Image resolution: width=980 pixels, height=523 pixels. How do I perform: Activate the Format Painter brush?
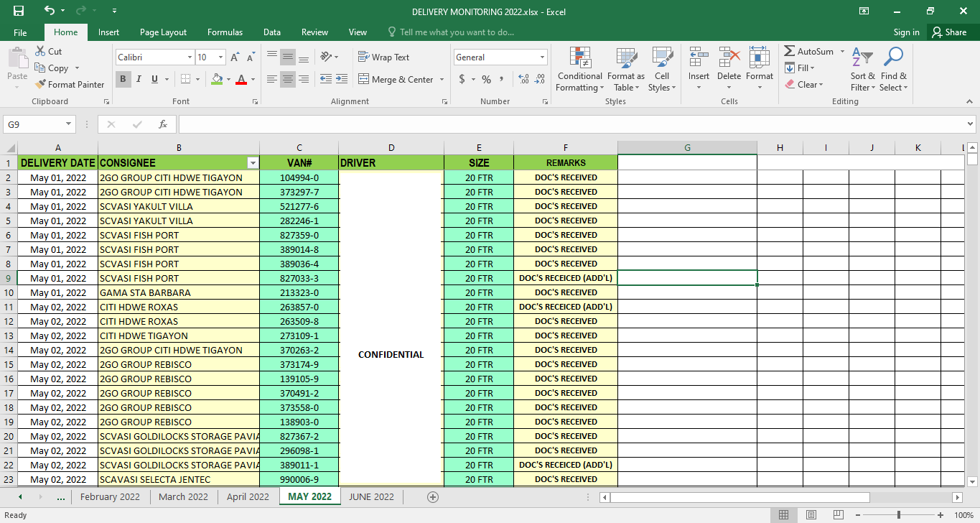coord(40,84)
